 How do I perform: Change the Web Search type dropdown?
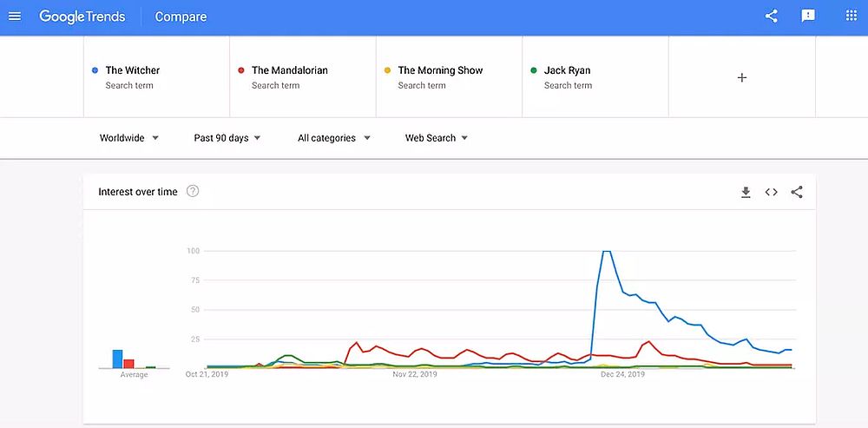(x=437, y=138)
